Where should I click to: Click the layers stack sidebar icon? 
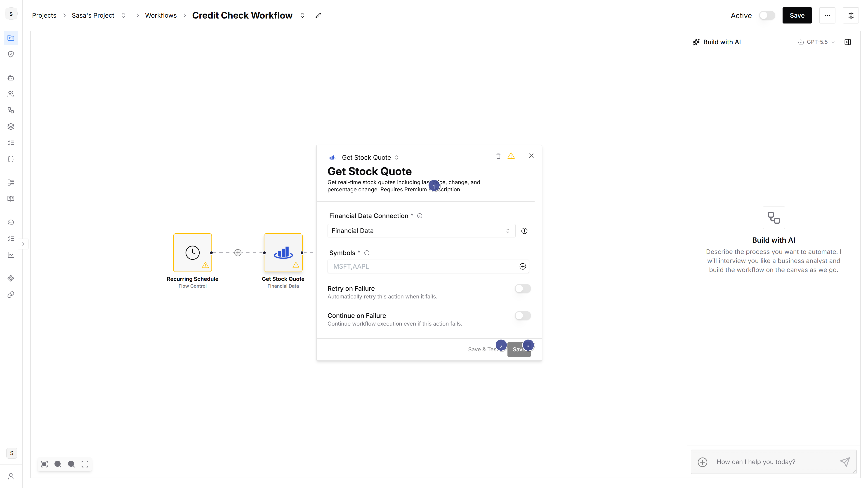[x=11, y=127]
